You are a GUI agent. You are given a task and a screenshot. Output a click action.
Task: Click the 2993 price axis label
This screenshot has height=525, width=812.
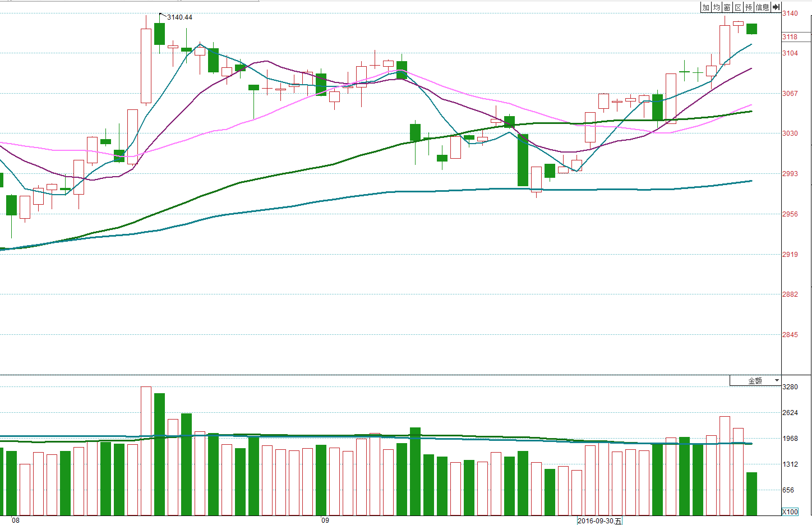point(790,174)
